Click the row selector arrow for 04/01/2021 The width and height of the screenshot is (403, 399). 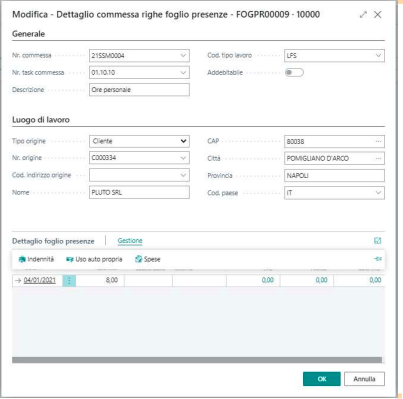point(18,281)
